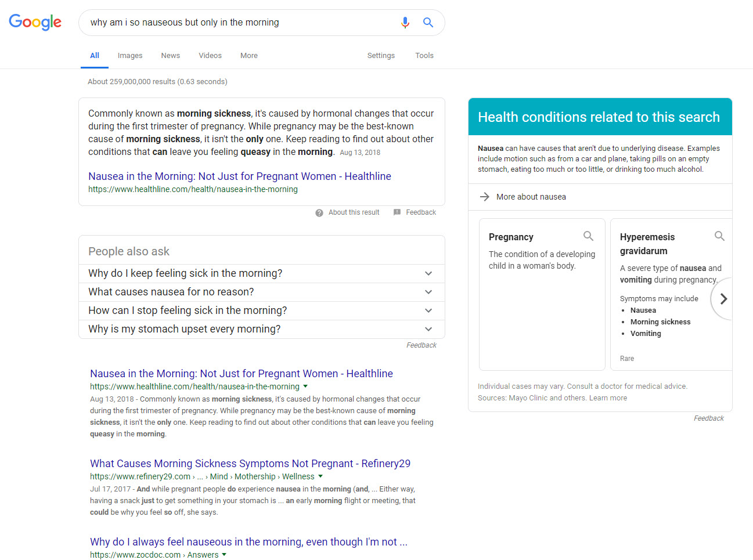Image resolution: width=753 pixels, height=560 pixels.
Task: Expand "Why is my stomach upset every morning?"
Action: [428, 329]
